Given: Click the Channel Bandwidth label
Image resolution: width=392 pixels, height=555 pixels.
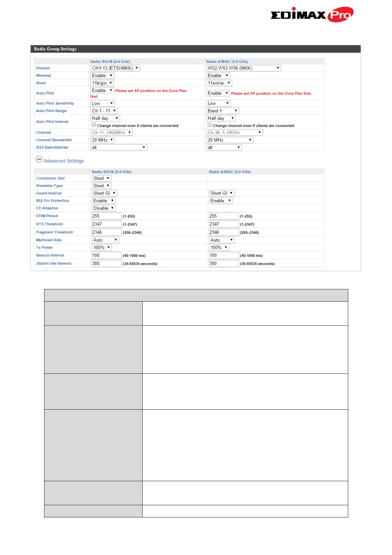Looking at the screenshot, I should click(54, 140).
